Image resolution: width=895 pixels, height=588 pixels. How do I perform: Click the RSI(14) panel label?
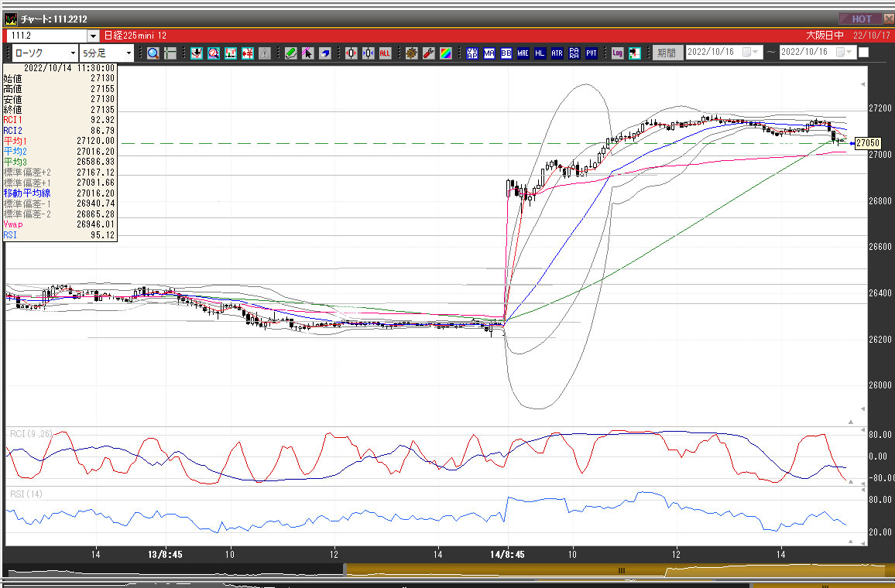click(26, 494)
